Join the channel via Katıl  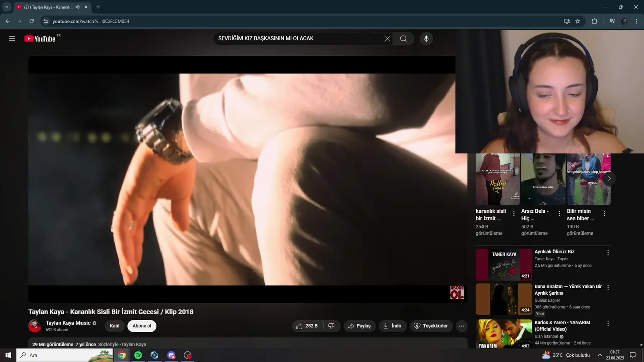click(115, 326)
